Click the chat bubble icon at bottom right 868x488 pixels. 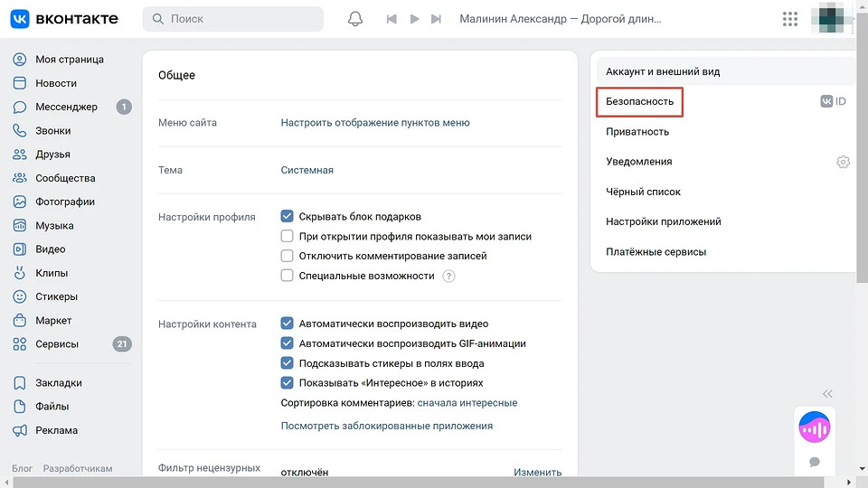pos(814,462)
